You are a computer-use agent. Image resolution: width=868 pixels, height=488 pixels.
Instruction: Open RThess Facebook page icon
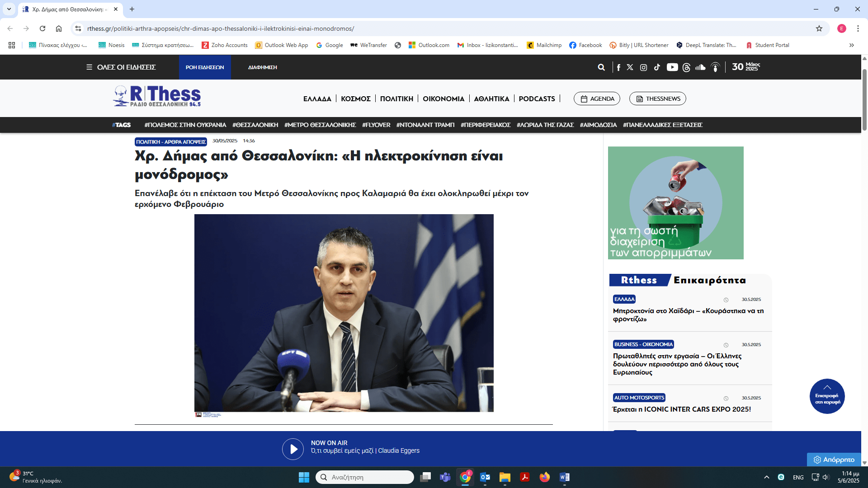click(x=618, y=67)
